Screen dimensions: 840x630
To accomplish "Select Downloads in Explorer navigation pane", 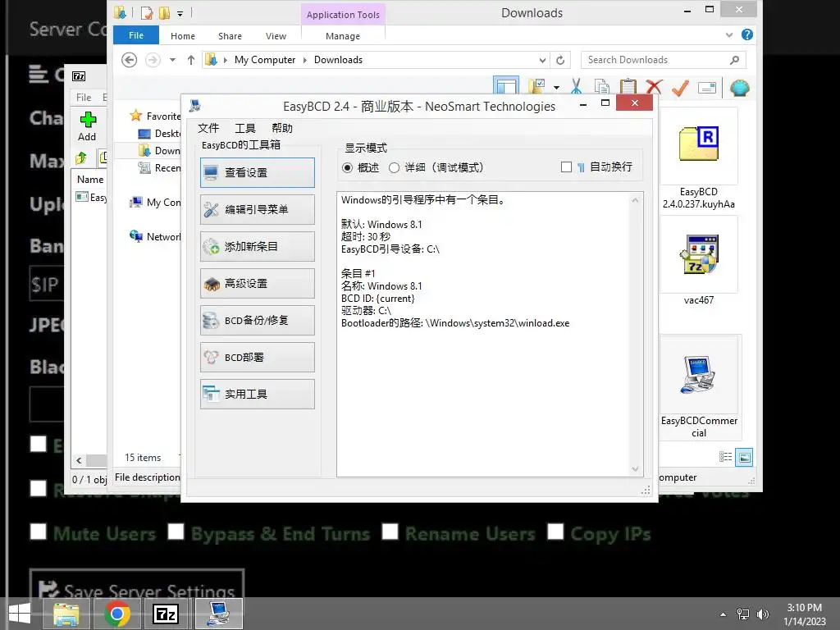I will click(160, 151).
